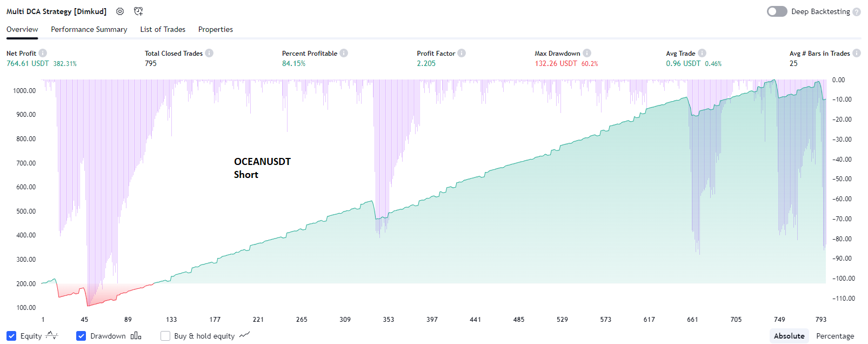Viewport: 868px width, 344px height.
Task: Click Deep Backtesting help icon
Action: pyautogui.click(x=857, y=12)
